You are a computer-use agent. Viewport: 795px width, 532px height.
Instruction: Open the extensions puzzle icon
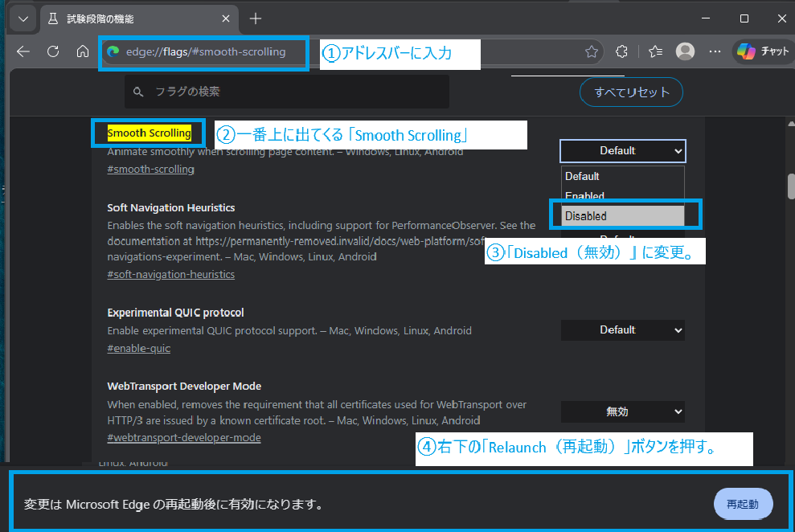point(621,51)
